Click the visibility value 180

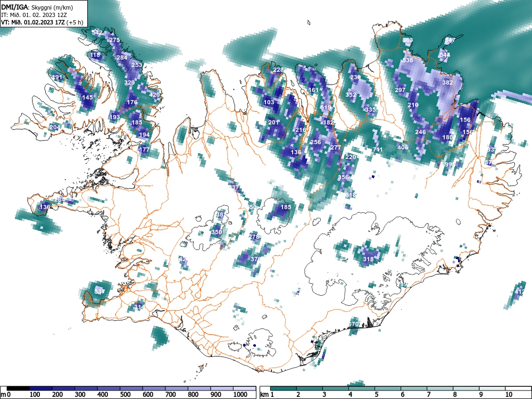(x=447, y=137)
